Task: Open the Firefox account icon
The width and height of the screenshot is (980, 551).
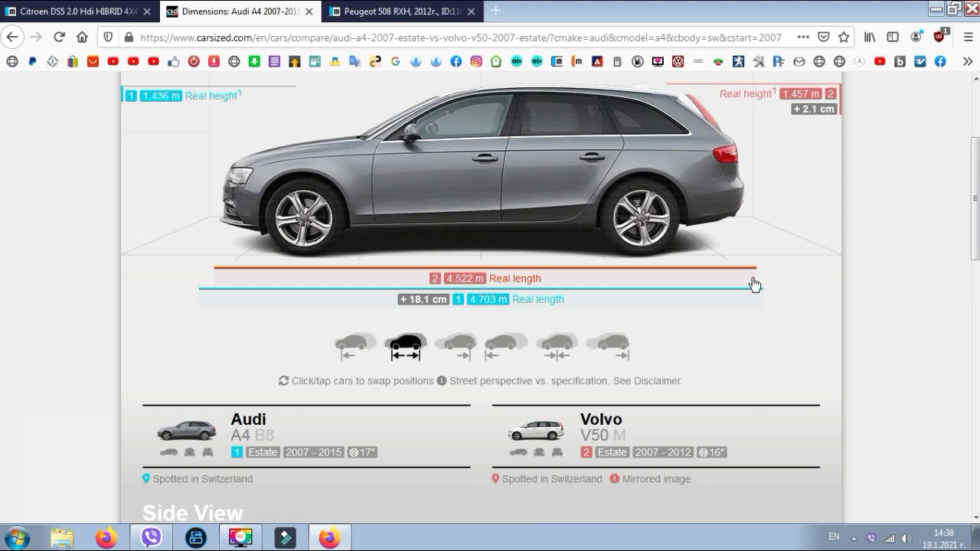Action: pyautogui.click(x=916, y=37)
